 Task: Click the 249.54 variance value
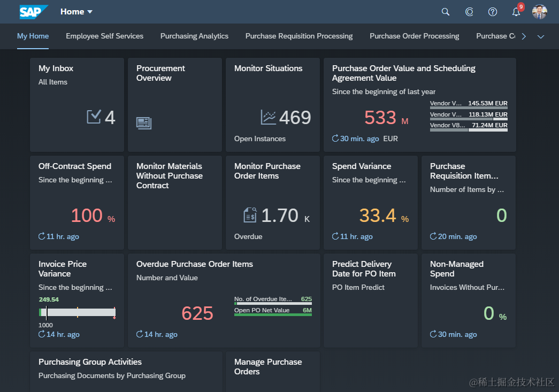[49, 299]
